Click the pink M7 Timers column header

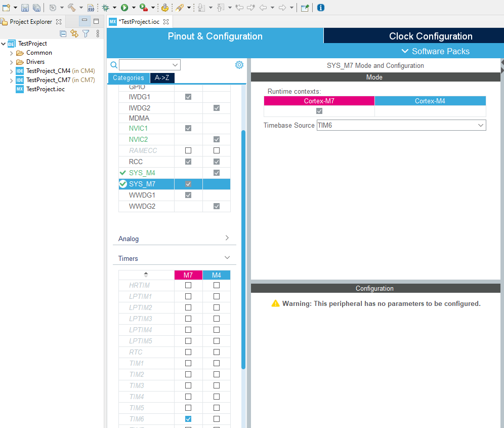188,275
